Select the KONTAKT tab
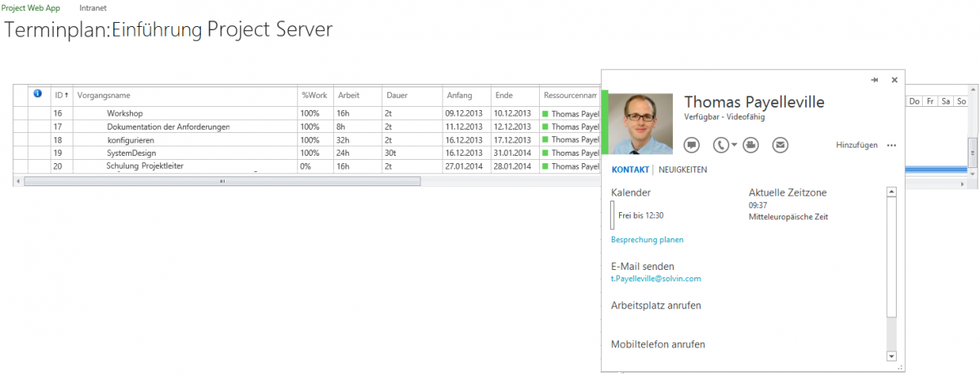The width and height of the screenshot is (980, 376). [x=630, y=170]
